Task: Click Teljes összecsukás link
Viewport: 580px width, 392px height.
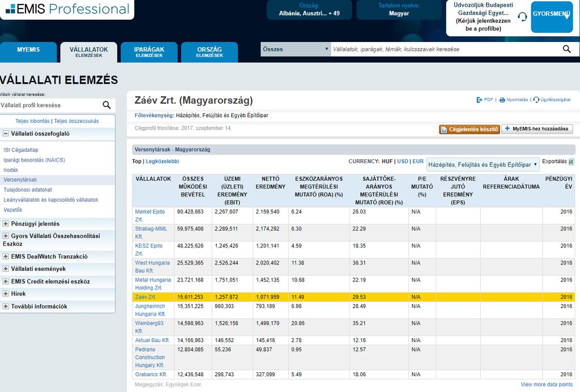Action: [76, 121]
